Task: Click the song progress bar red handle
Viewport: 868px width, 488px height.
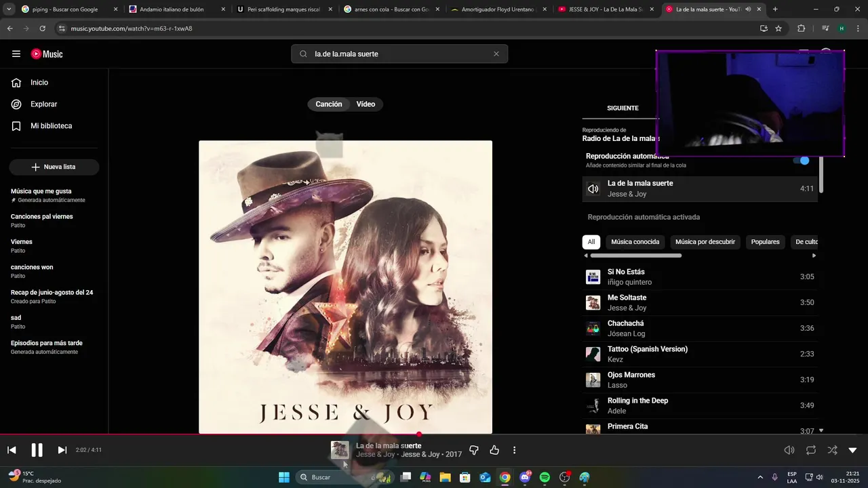Action: 419,434
